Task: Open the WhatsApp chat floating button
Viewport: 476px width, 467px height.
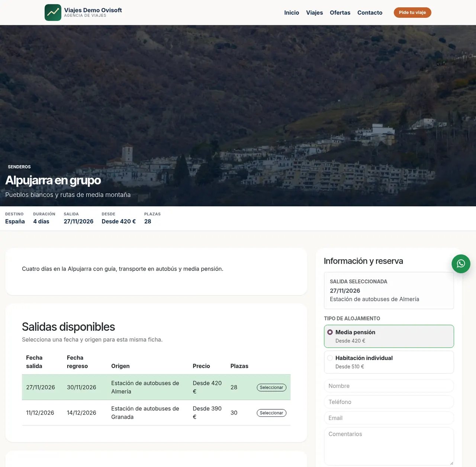Action: (461, 264)
